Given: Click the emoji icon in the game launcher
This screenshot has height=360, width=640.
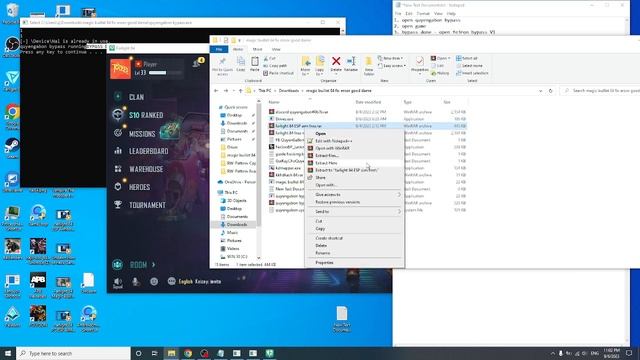Looking at the screenshot, I should tap(154, 282).
